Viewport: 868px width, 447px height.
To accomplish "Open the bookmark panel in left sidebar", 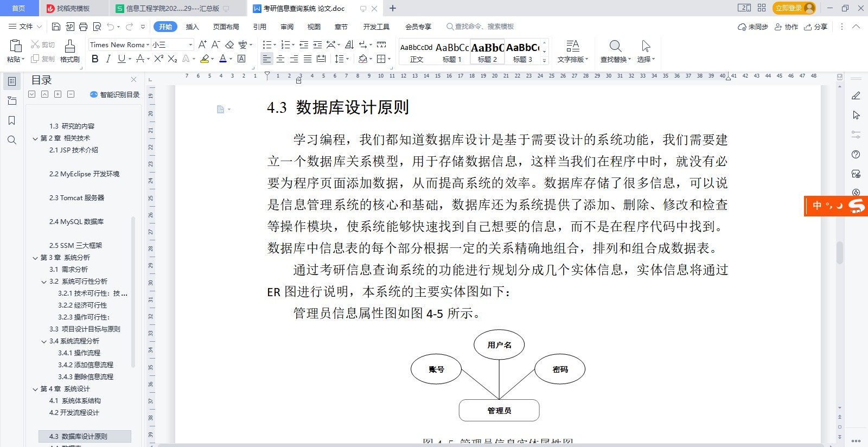I will [x=11, y=120].
